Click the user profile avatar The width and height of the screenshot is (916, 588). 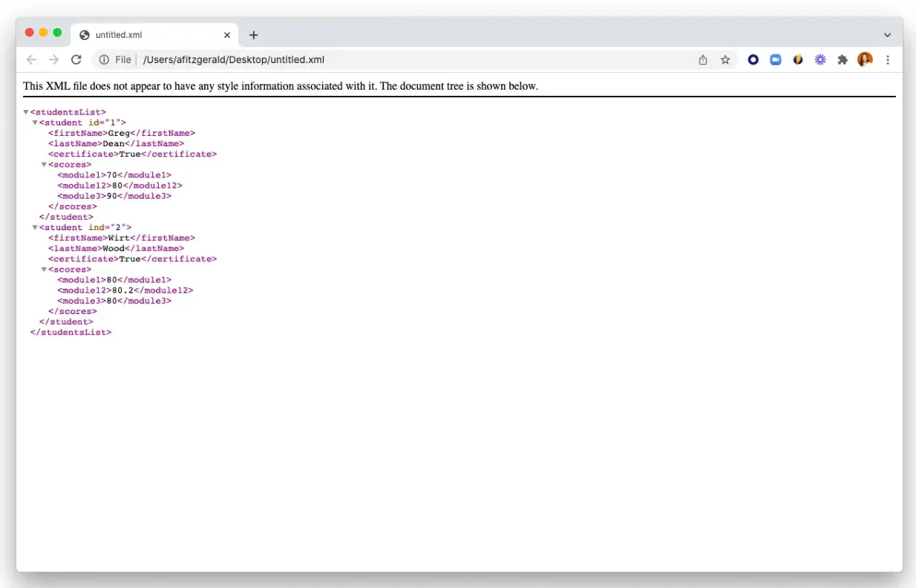pos(865,60)
